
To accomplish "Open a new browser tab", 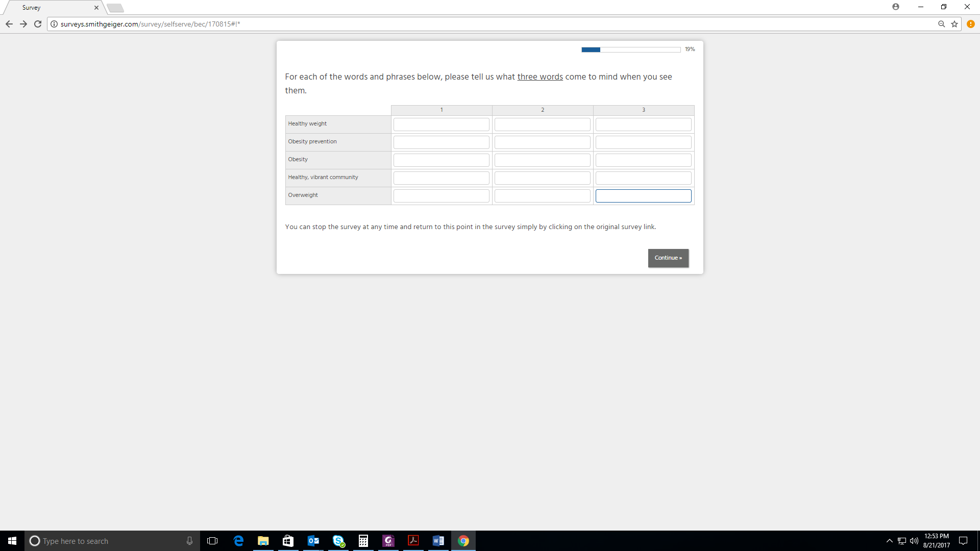I will coord(115,8).
